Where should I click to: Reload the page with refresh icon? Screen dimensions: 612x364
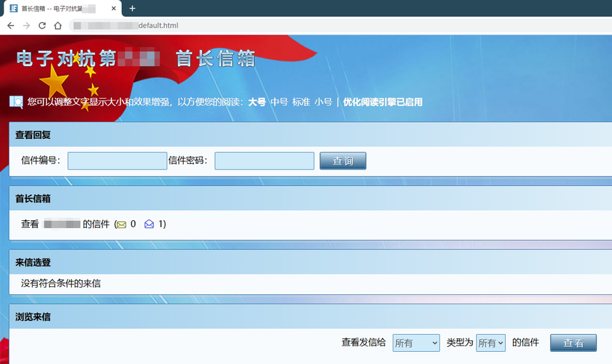tap(42, 26)
